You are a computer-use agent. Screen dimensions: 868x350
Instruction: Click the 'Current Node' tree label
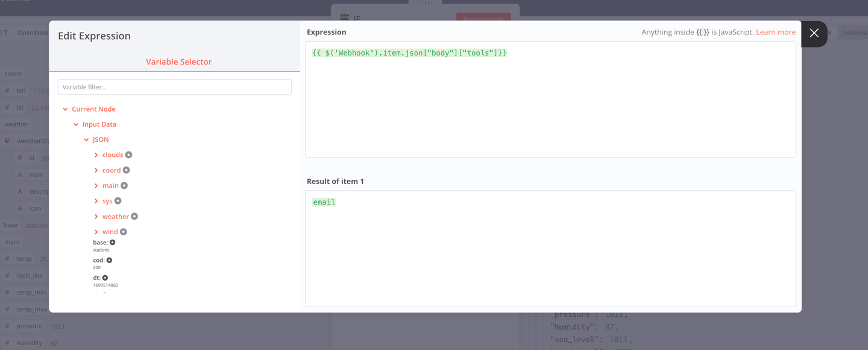(93, 109)
